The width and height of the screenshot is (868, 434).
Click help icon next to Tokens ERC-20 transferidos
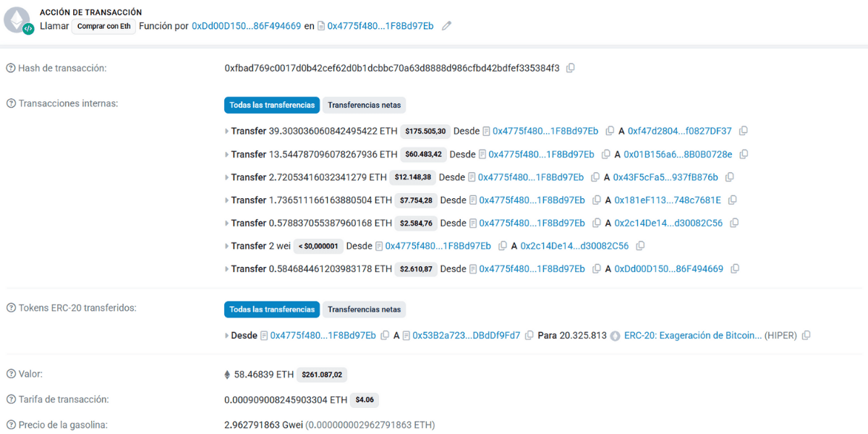tap(11, 308)
